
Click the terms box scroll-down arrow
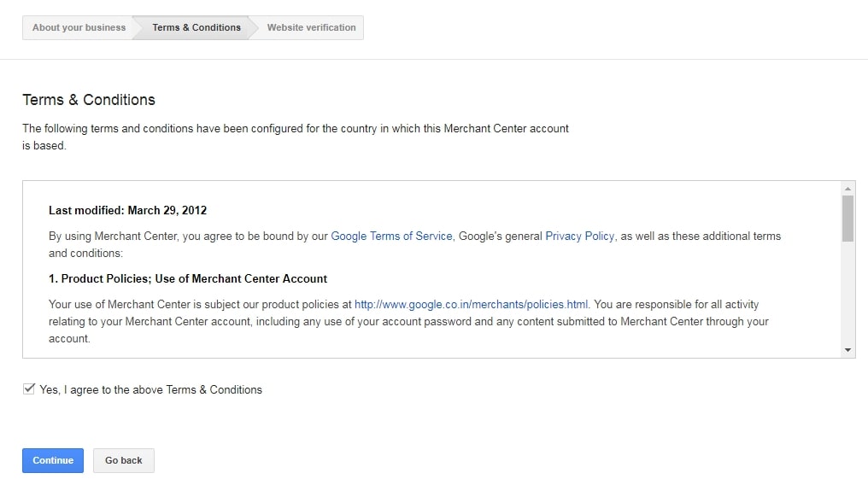pyautogui.click(x=847, y=349)
